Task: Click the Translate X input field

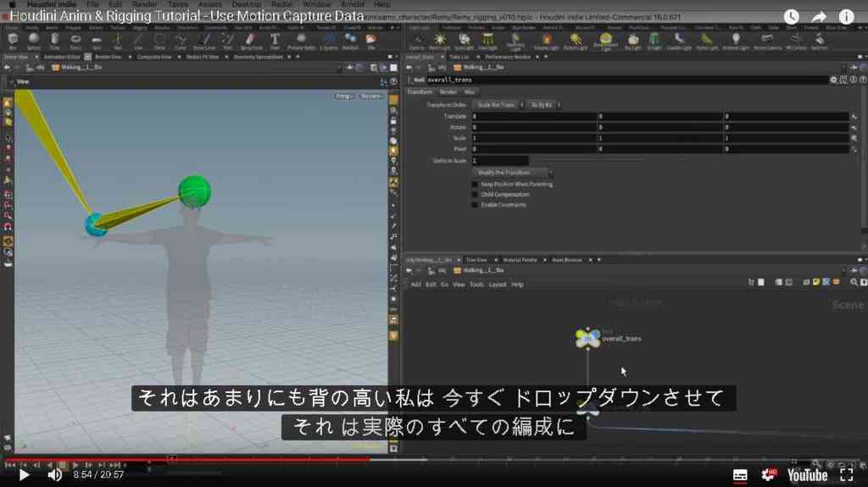Action: [x=534, y=116]
